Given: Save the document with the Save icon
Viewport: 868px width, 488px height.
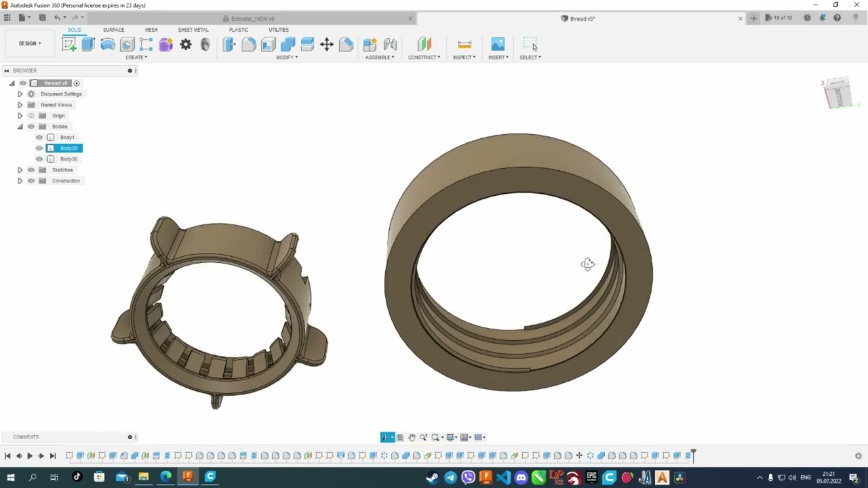Looking at the screenshot, I should 43,18.
